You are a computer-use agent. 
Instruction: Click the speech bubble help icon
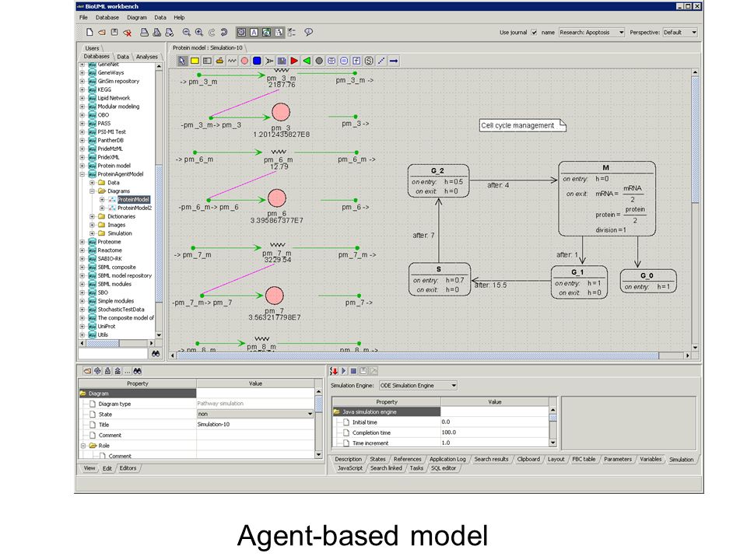[x=309, y=32]
